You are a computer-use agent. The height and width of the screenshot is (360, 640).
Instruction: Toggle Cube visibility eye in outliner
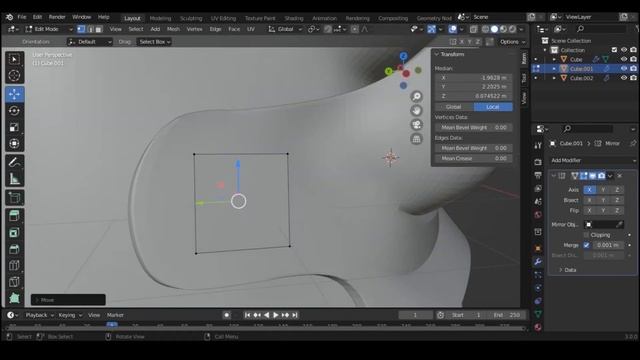pos(624,59)
